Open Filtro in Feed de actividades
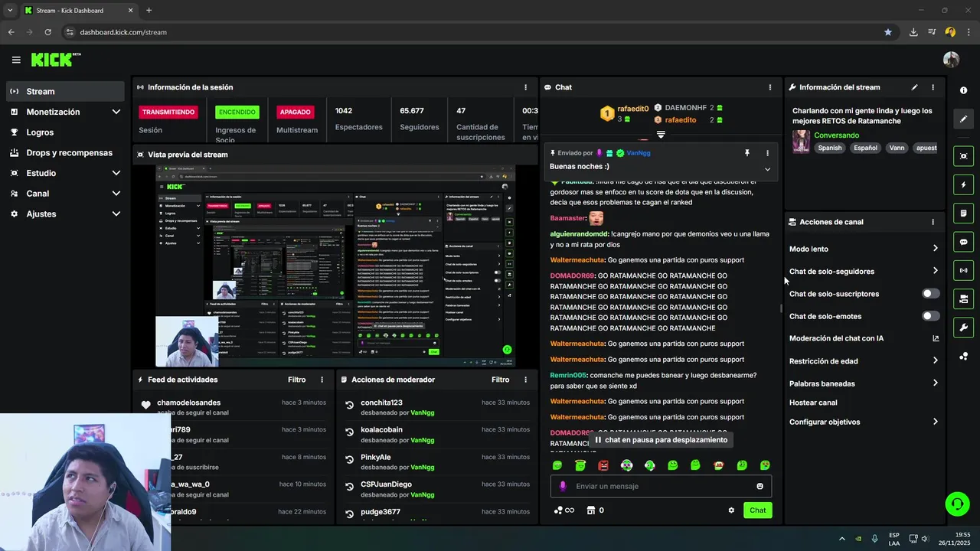This screenshot has height=551, width=980. point(296,380)
